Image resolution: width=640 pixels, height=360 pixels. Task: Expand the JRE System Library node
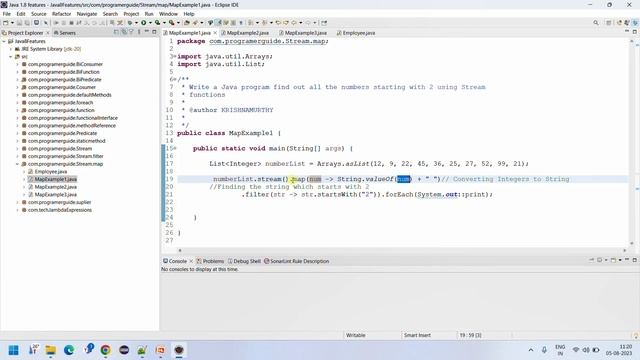(x=11, y=49)
